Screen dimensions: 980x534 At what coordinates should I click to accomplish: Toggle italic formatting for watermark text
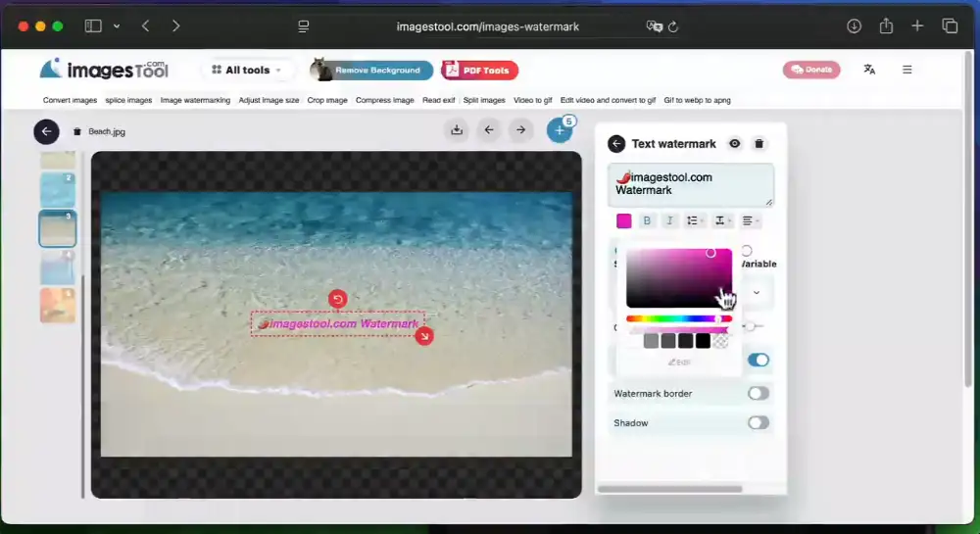pyautogui.click(x=670, y=221)
